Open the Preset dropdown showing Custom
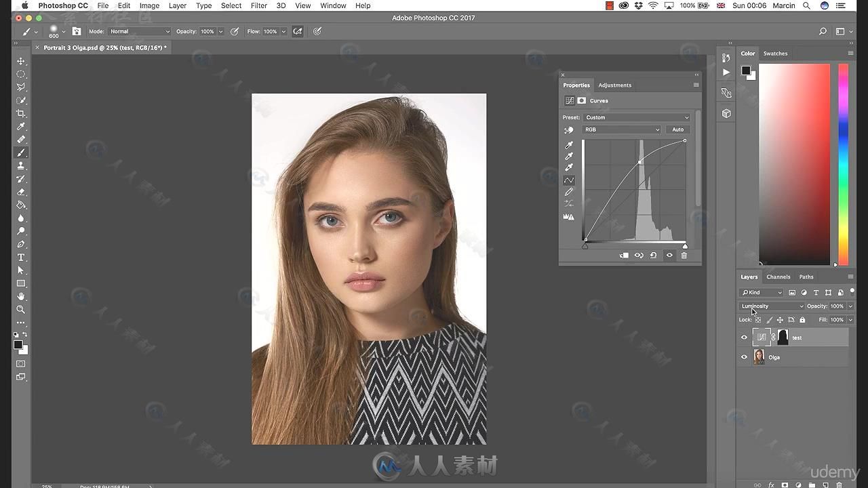This screenshot has height=488, width=868. [x=637, y=117]
